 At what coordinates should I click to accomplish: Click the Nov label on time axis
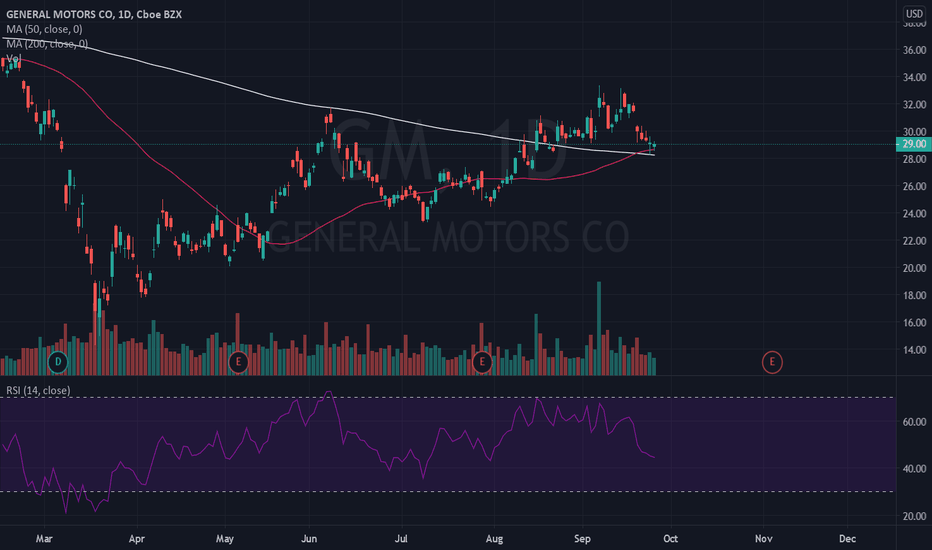(764, 539)
